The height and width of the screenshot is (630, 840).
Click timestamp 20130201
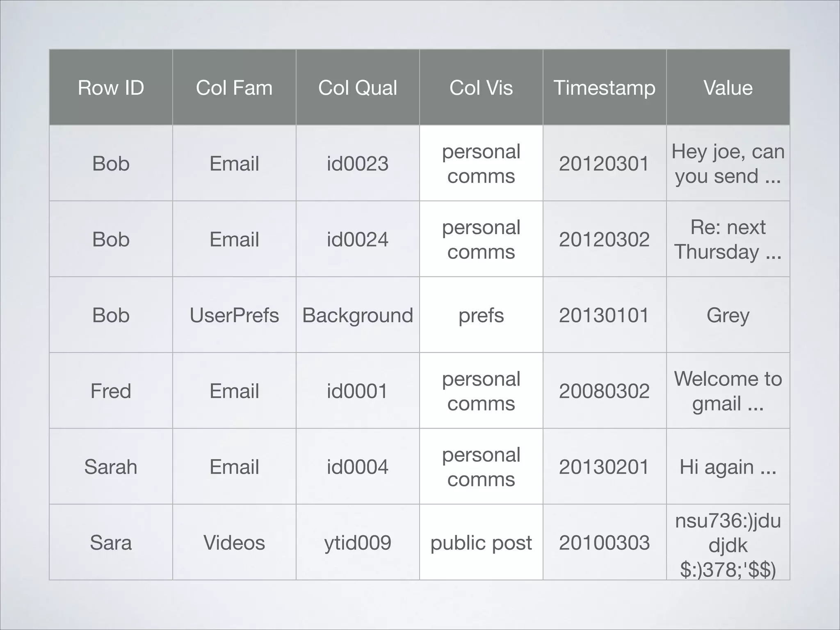click(x=605, y=467)
